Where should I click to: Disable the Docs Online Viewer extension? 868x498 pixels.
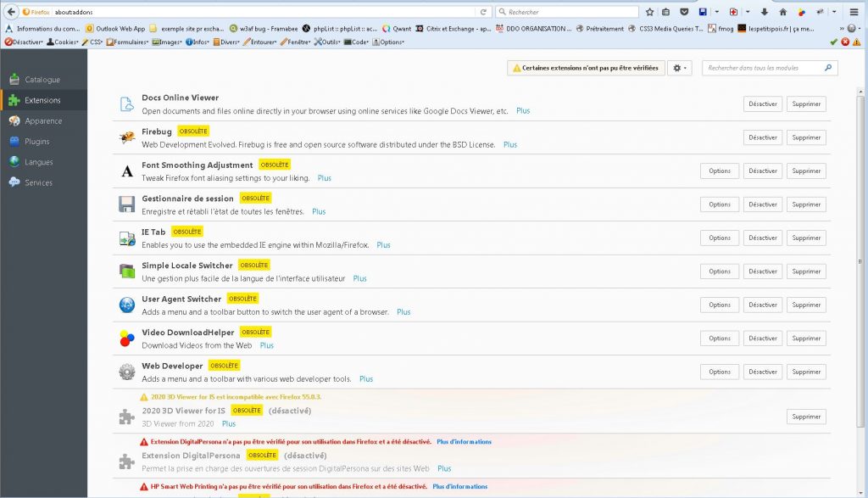(762, 104)
